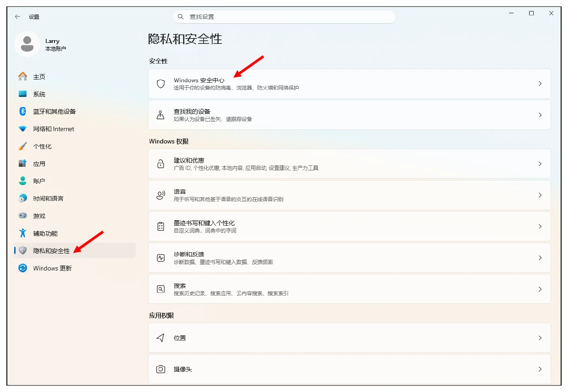Expand Windows 安全中心 via its chevron
568x392 pixels.
[x=540, y=84]
